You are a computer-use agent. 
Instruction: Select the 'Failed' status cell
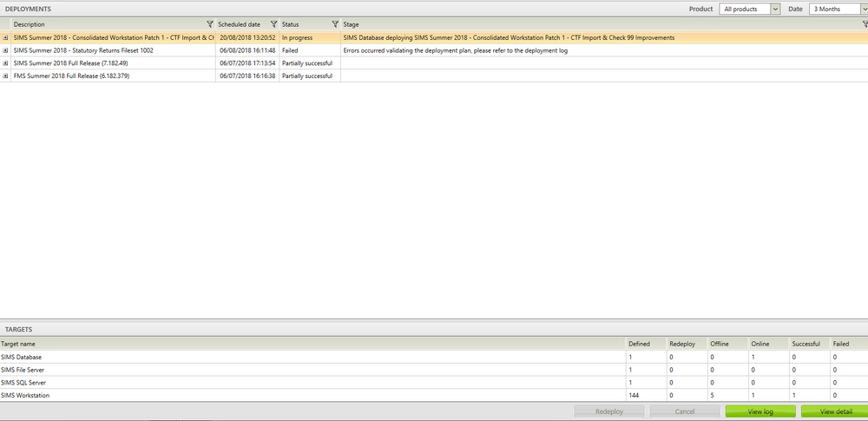(310, 50)
